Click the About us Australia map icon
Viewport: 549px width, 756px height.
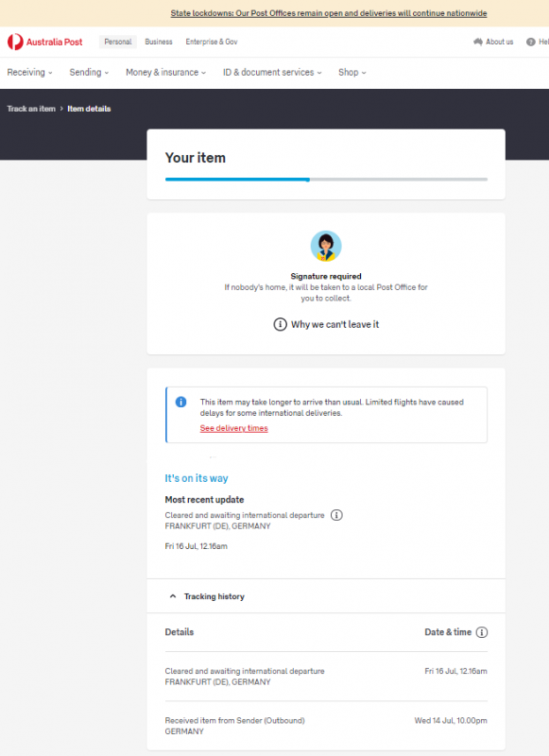(x=478, y=42)
